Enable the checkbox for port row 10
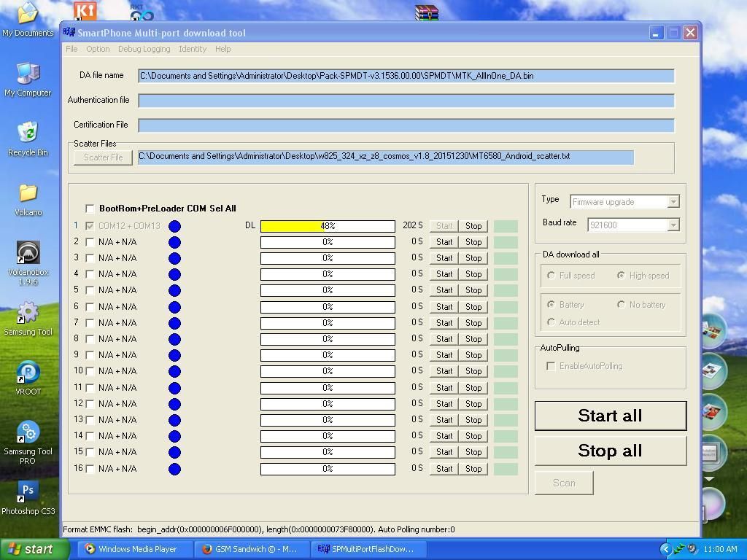Image resolution: width=747 pixels, height=560 pixels. pos(90,371)
